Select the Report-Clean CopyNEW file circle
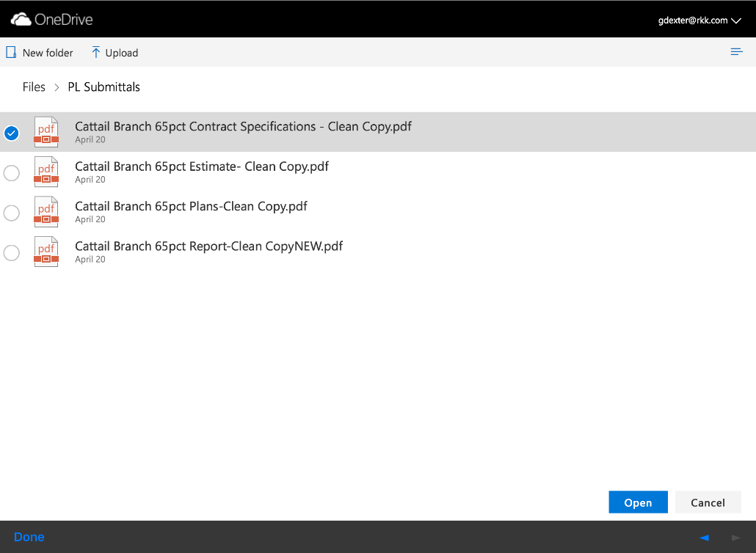Screen dimensions: 756x553 point(12,252)
